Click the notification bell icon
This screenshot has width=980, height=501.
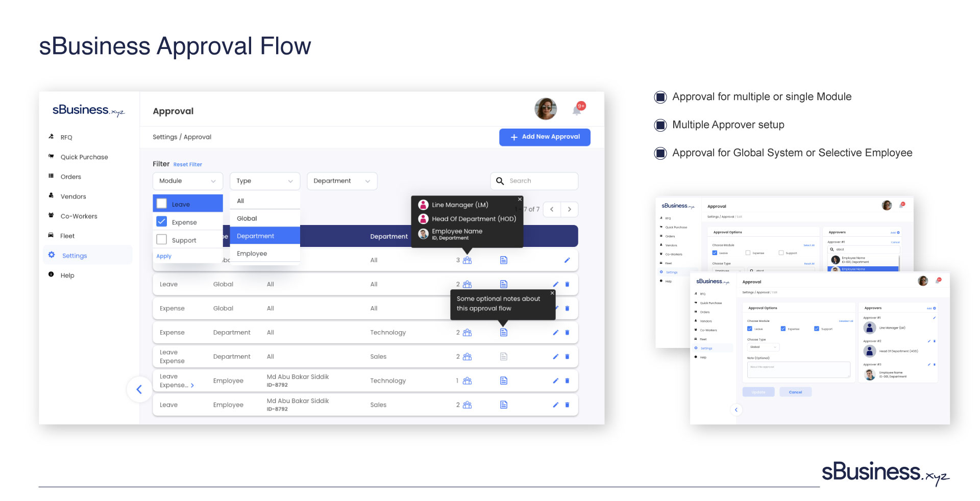click(x=577, y=109)
